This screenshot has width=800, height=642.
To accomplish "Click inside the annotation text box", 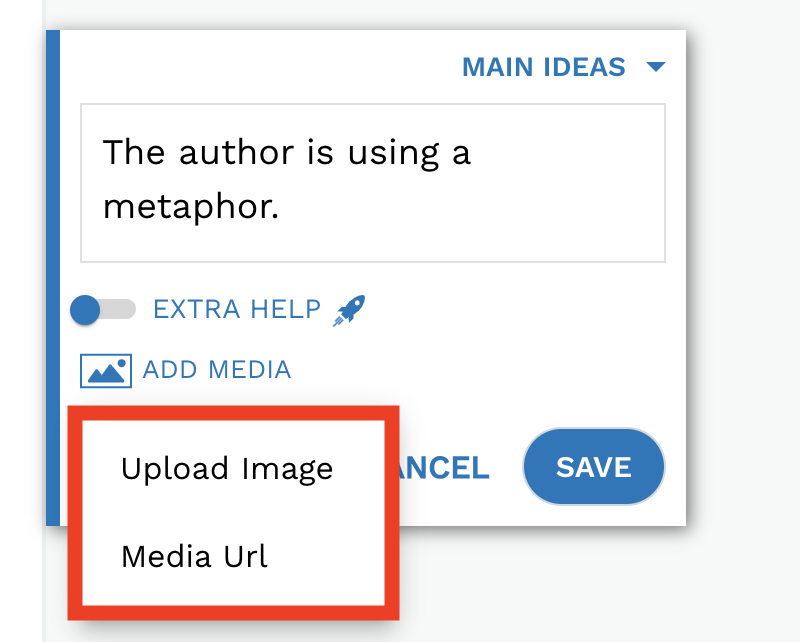I will pos(373,183).
